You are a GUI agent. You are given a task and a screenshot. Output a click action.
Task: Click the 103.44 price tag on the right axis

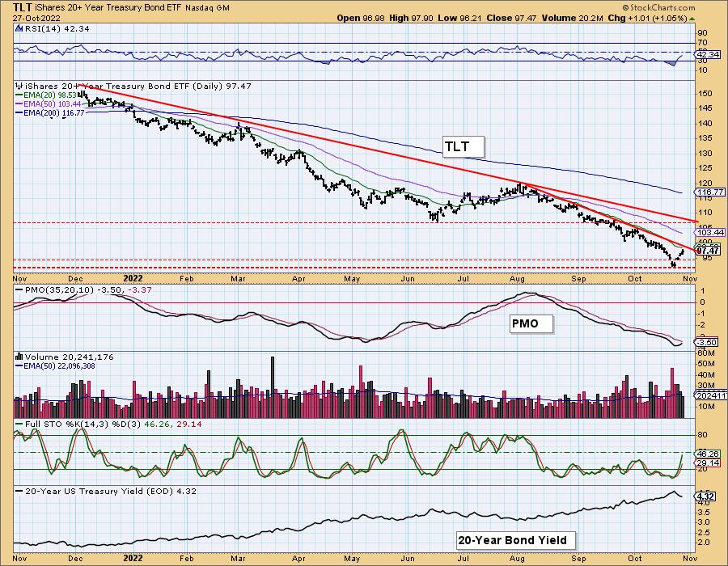(x=711, y=232)
